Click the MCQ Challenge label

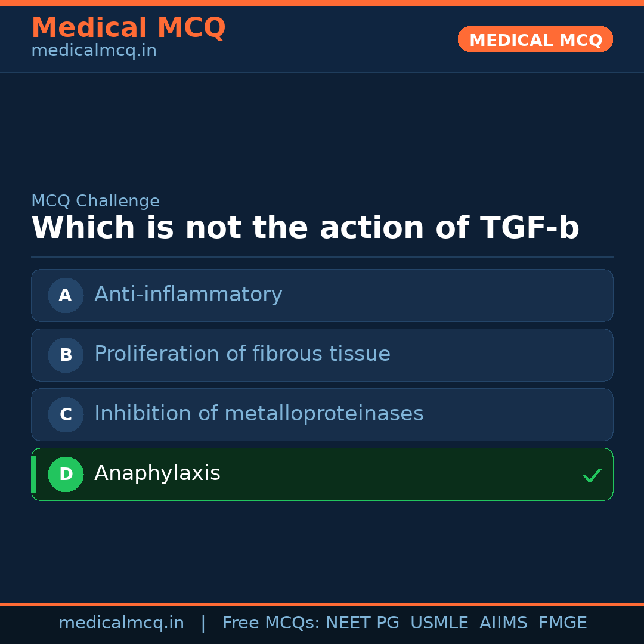point(95,202)
